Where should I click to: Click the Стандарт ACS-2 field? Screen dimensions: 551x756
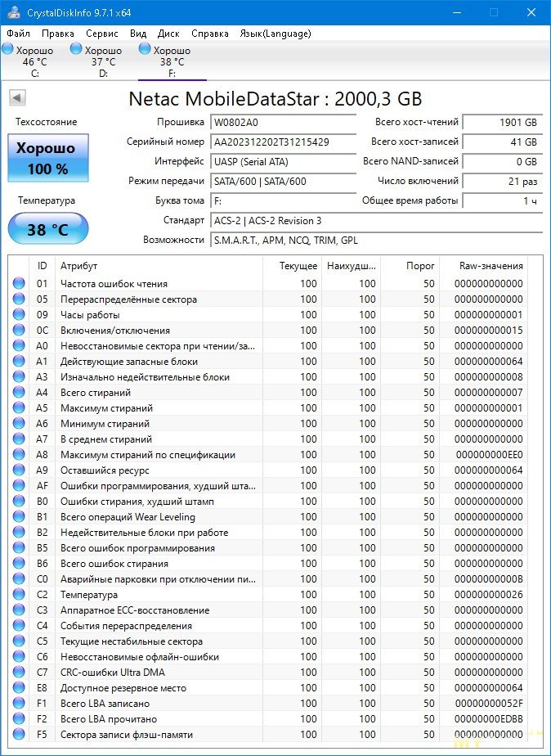point(376,220)
